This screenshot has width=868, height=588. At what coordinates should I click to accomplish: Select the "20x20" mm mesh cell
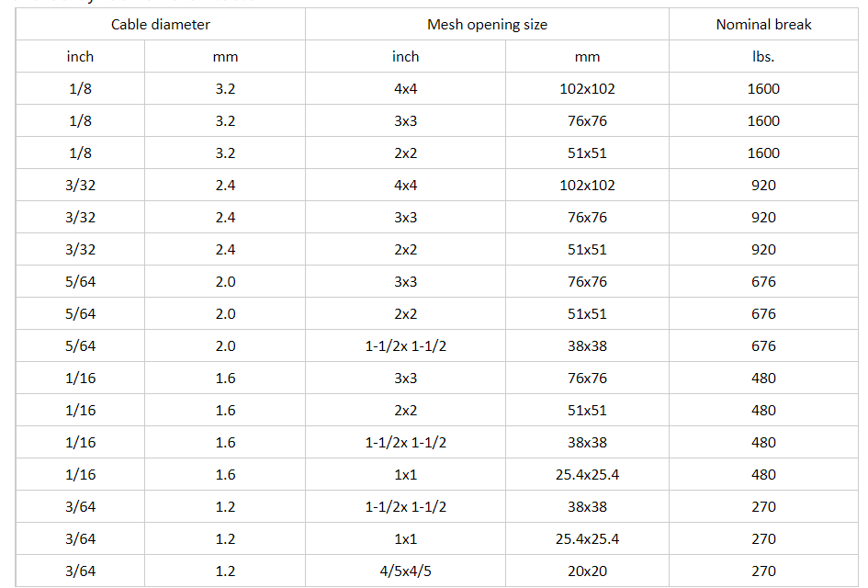pyautogui.click(x=587, y=571)
